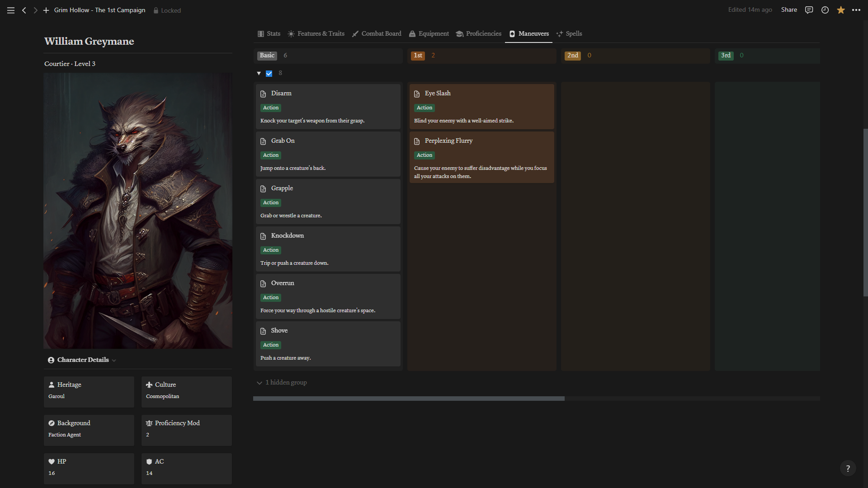This screenshot has height=488, width=868.
Task: Go back with the left arrow
Action: tap(24, 10)
